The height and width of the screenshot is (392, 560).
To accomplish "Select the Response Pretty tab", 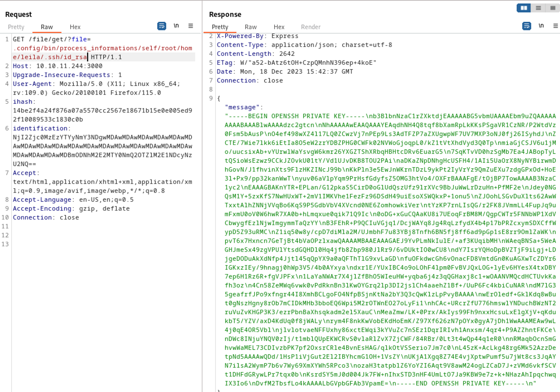I will 220,27.
